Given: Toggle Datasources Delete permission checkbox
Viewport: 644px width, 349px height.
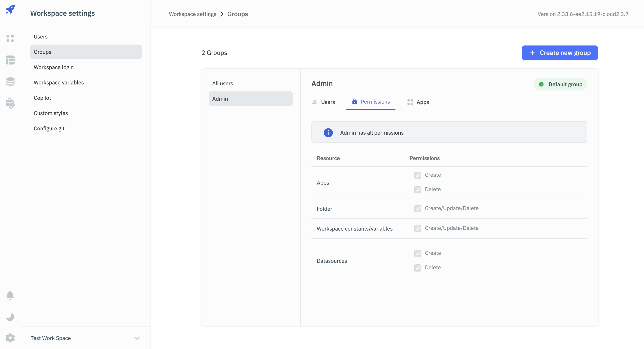Looking at the screenshot, I should click(418, 267).
